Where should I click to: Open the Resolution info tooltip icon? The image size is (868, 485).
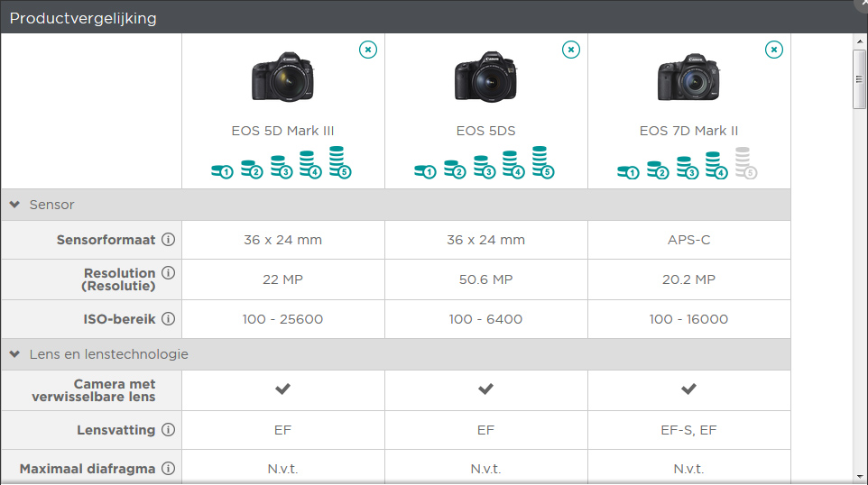click(168, 273)
